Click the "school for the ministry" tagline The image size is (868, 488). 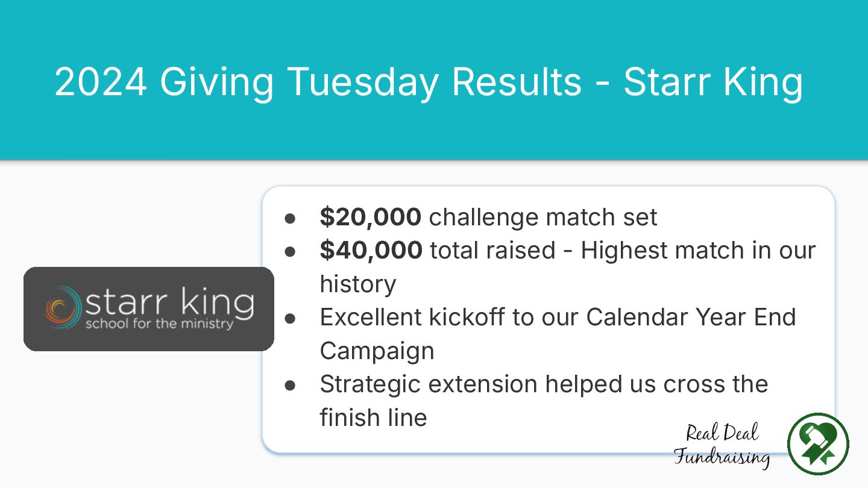click(159, 324)
